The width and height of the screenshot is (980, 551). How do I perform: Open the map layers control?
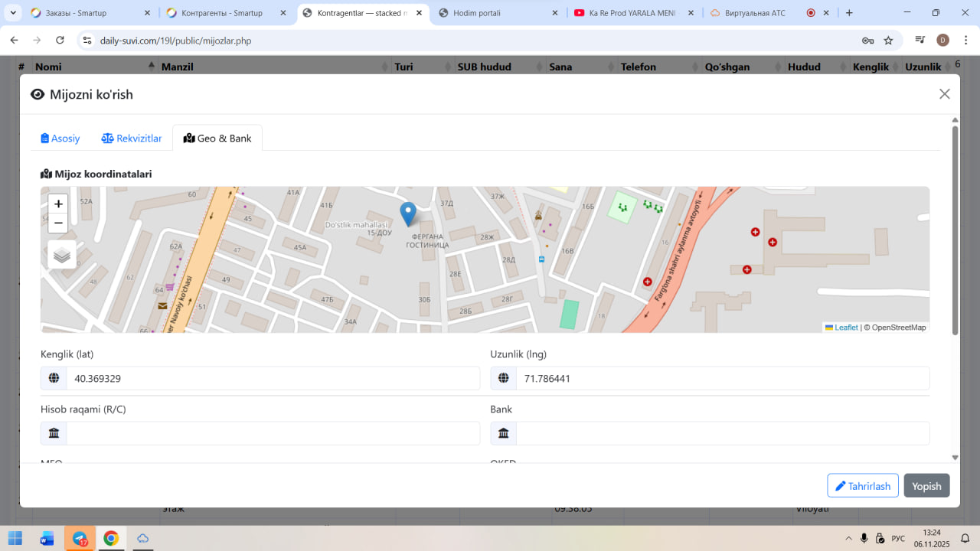62,255
